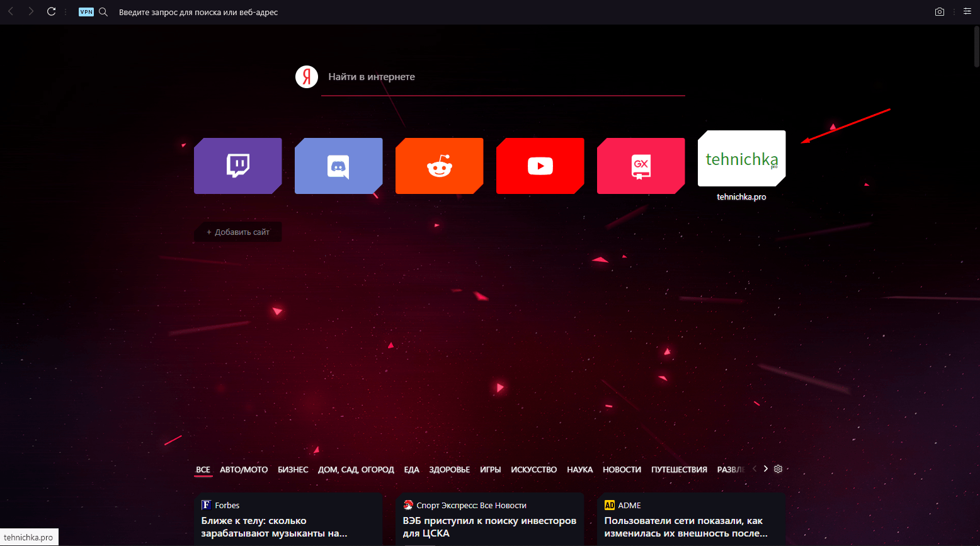
Task: Click the Forbes source logo icon
Action: (206, 505)
